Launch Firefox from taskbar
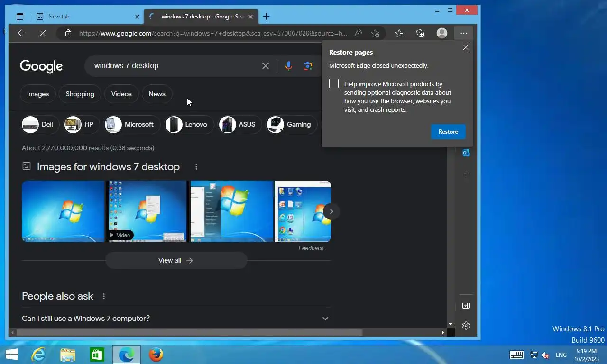607x364 pixels. (x=156, y=355)
